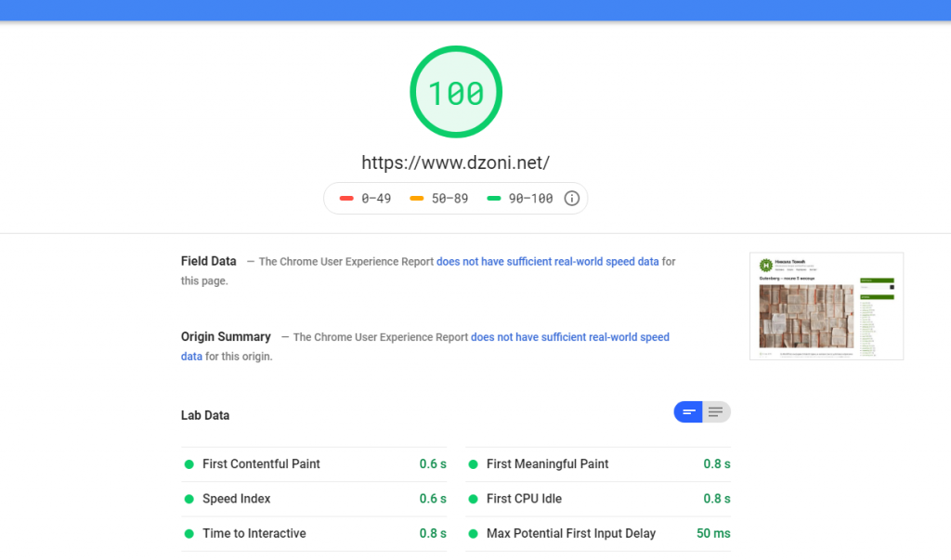
Task: Open Origin Summary insufficient real-world speed link
Action: [424, 346]
